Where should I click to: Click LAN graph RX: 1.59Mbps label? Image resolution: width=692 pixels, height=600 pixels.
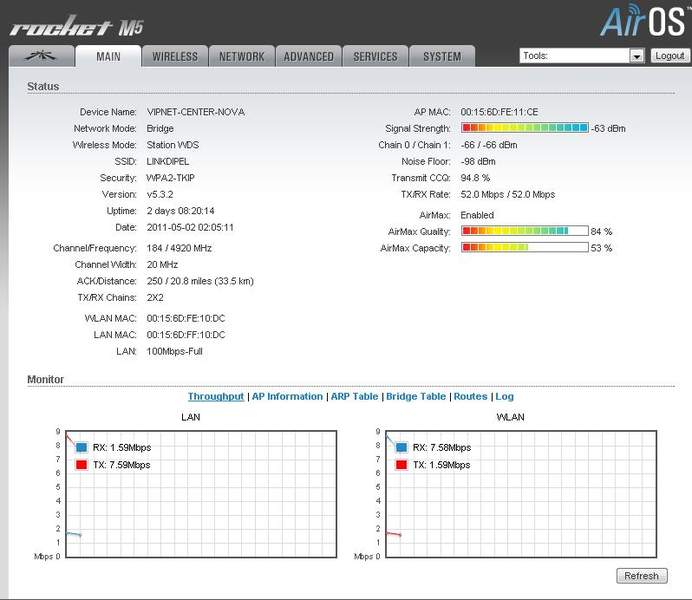pyautogui.click(x=122, y=447)
